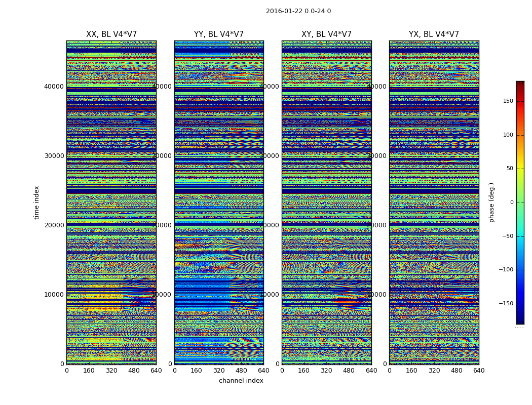The width and height of the screenshot is (532, 405).
Task: Click the −100 tick label on colorbar
Action: pyautogui.click(x=506, y=269)
